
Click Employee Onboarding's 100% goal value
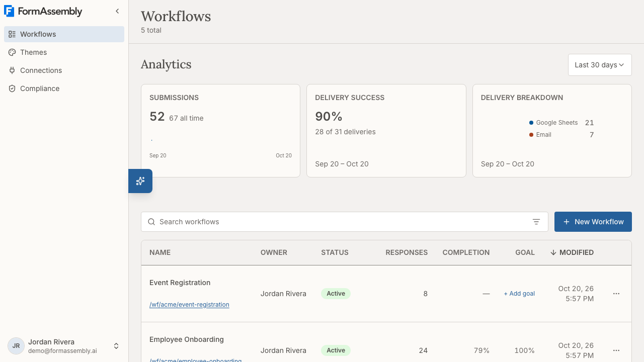(x=524, y=350)
